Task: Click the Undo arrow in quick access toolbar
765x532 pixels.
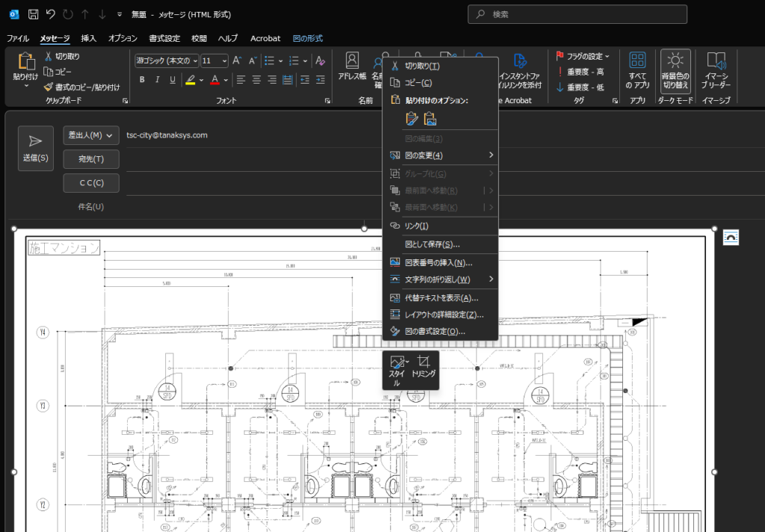Action: [x=50, y=14]
